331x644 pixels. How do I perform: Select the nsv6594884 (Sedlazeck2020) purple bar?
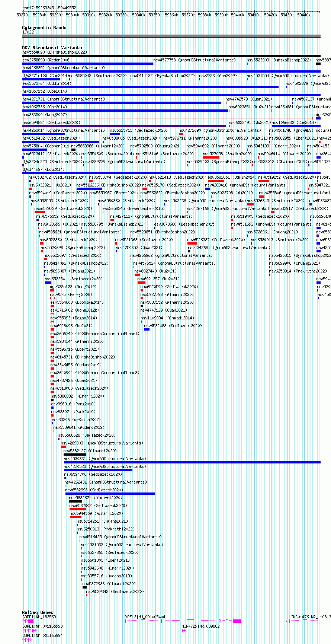point(124,126)
